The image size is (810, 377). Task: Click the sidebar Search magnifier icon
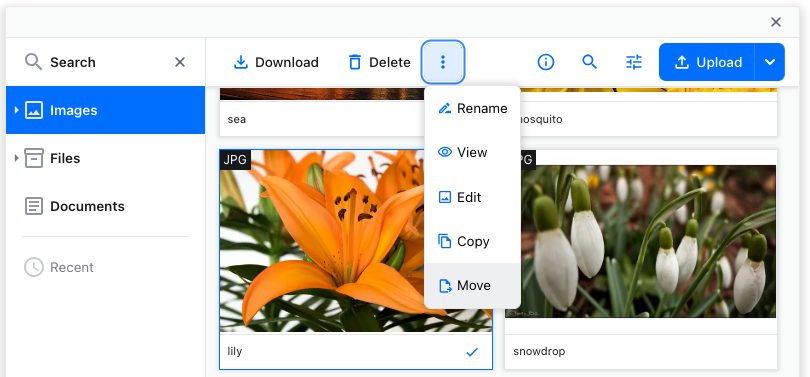pos(34,62)
